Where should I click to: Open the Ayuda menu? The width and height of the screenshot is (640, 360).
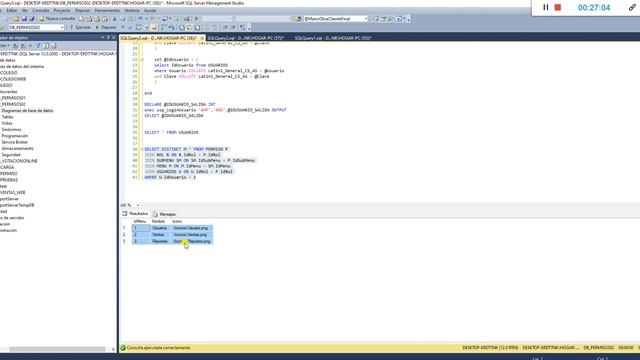point(150,11)
